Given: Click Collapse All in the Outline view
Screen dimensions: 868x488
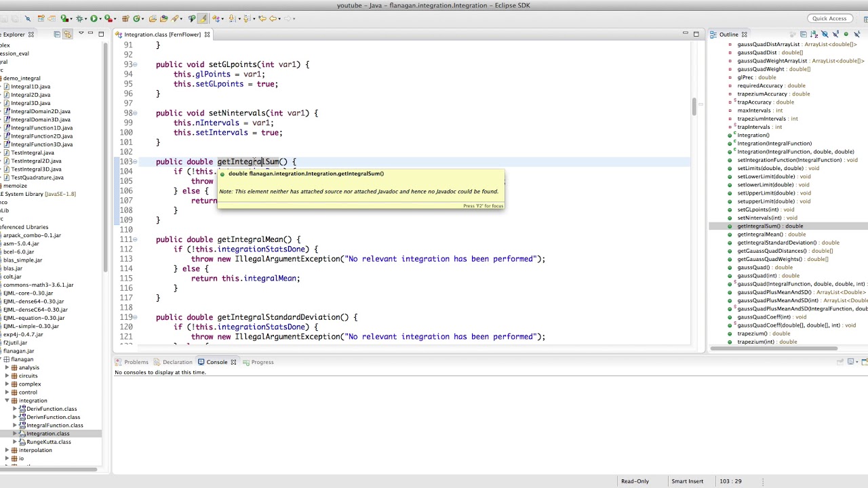Looking at the screenshot, I should 804,34.
